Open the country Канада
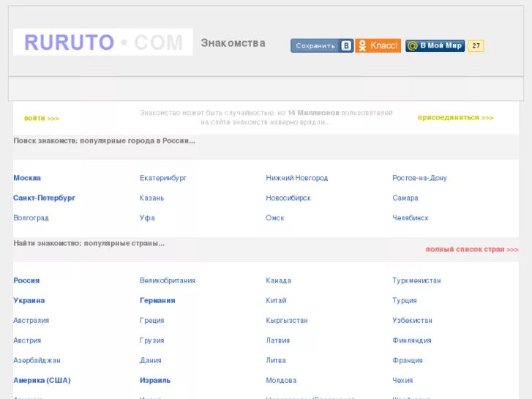 tap(279, 280)
